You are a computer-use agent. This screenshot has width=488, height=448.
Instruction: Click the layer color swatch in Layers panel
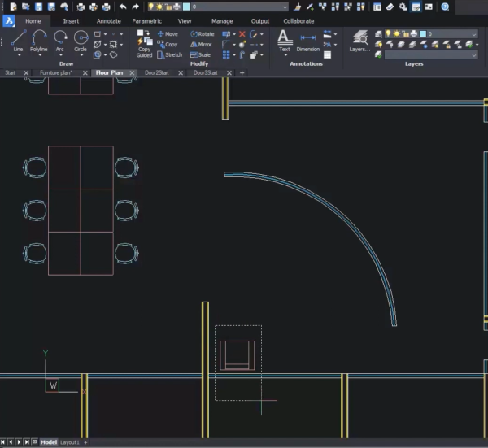pos(423,34)
